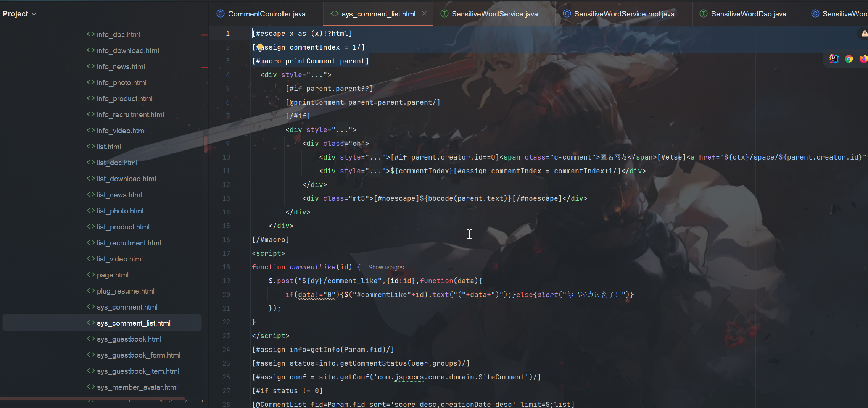Screen dimensions: 868x408
Task: Select list_recruitment.html in the project tree
Action: point(129,243)
